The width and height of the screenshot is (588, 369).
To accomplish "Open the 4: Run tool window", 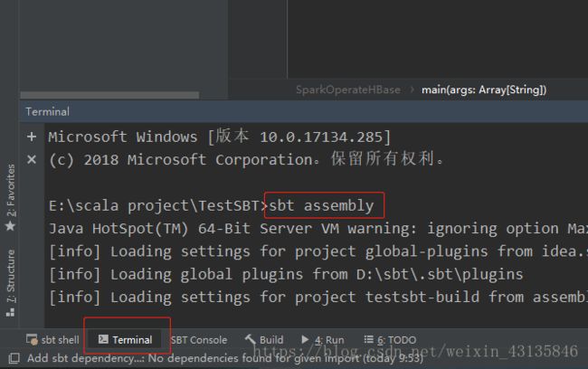I will 323,340.
